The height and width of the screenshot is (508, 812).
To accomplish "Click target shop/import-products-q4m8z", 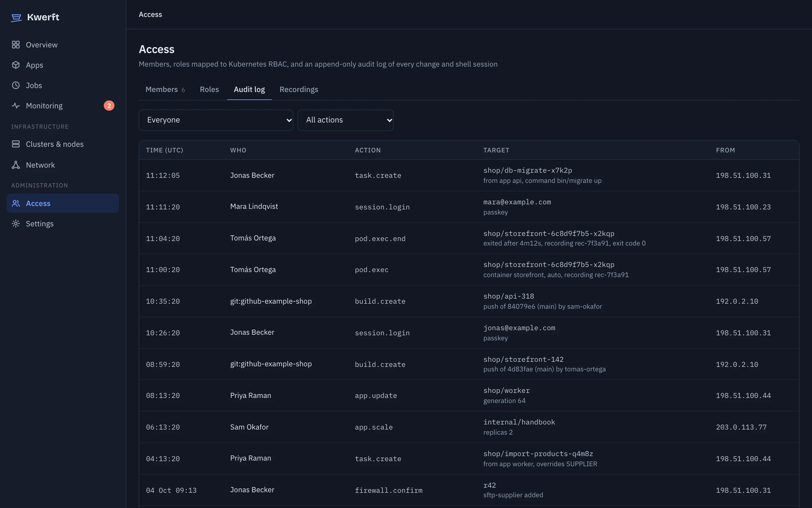I will [538, 454].
